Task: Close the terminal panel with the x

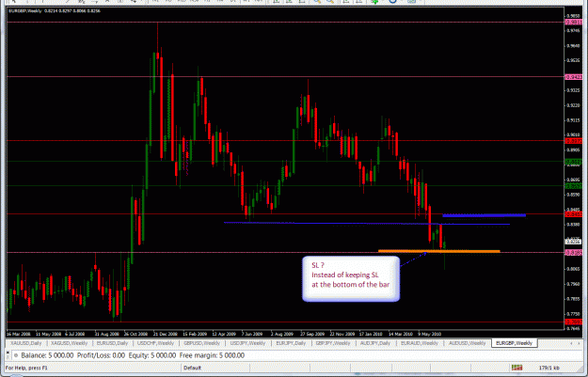Action: [x=8, y=353]
